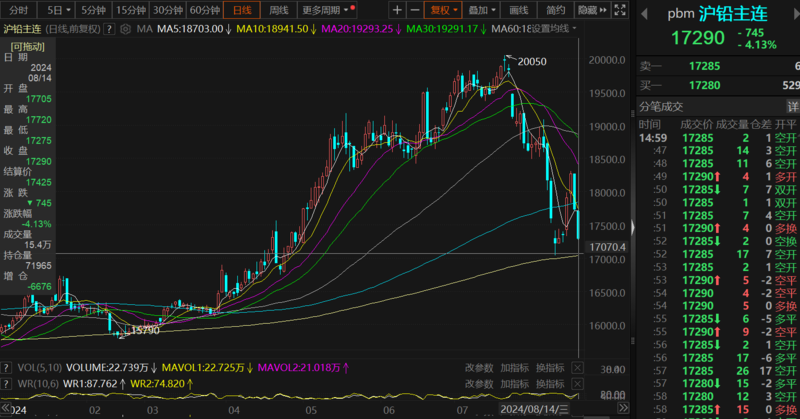Open the 复权 dropdown
This screenshot has width=800, height=419.
pos(443,9)
